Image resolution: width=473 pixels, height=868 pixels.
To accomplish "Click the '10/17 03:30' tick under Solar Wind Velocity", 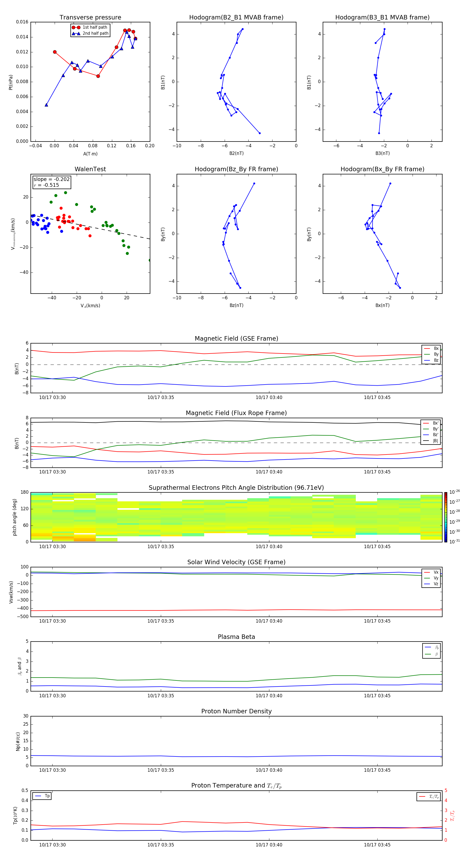I will pos(53,621).
